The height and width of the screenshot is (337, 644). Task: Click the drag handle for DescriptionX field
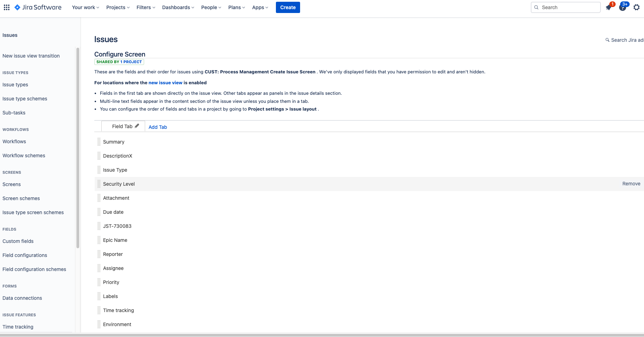(99, 156)
